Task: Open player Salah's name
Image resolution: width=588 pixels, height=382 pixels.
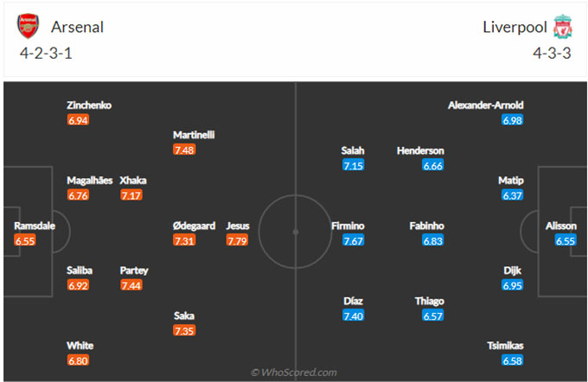Action: pos(353,150)
